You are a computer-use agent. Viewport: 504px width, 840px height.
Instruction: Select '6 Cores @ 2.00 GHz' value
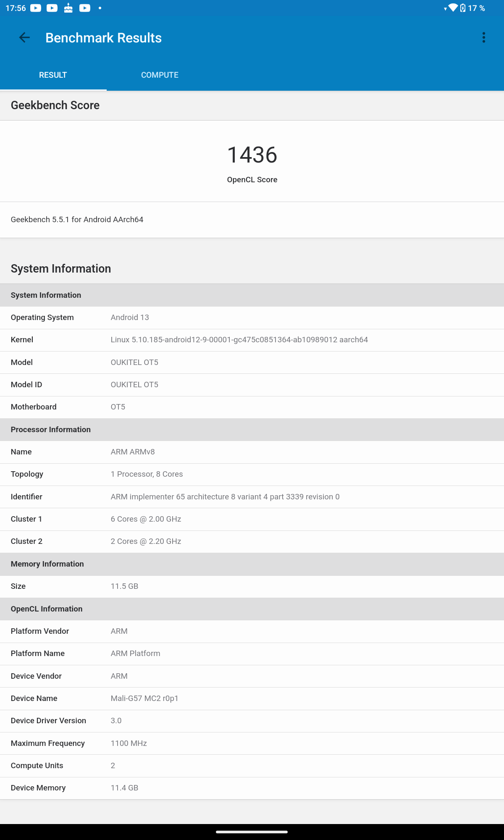pyautogui.click(x=146, y=519)
